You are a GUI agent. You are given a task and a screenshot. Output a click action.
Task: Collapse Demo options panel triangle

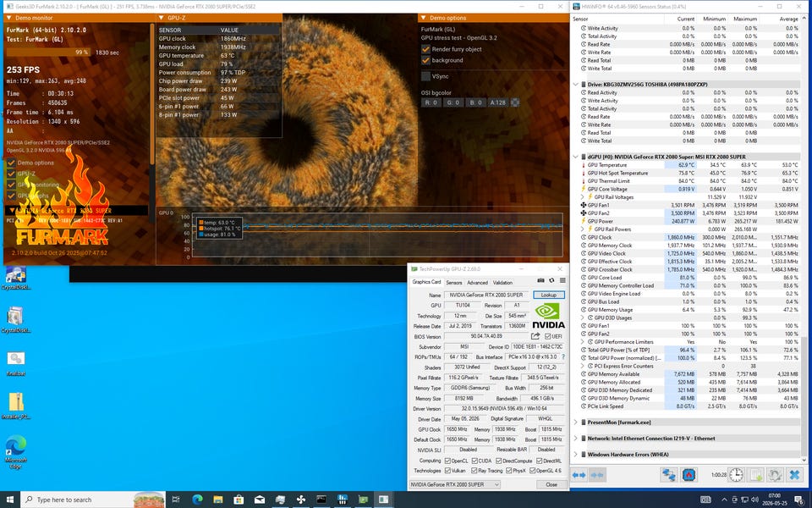[x=424, y=18]
